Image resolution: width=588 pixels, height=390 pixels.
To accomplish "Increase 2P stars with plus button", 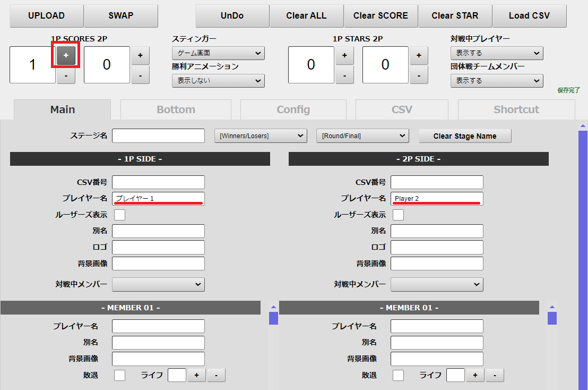I will (419, 55).
